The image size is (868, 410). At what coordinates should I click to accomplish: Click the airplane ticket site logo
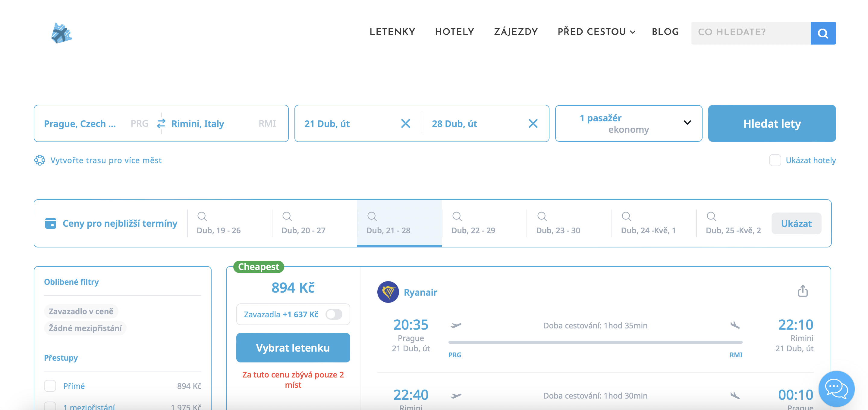click(x=61, y=33)
